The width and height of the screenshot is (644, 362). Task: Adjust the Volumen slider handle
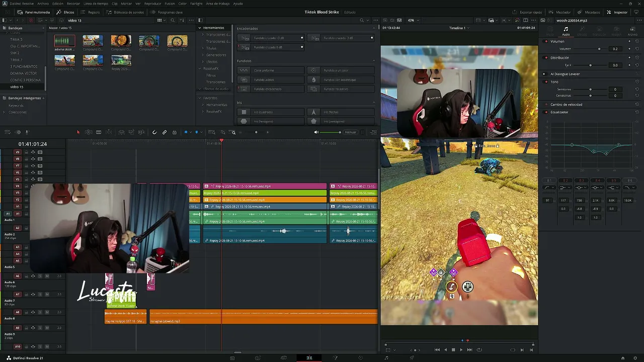(599, 49)
